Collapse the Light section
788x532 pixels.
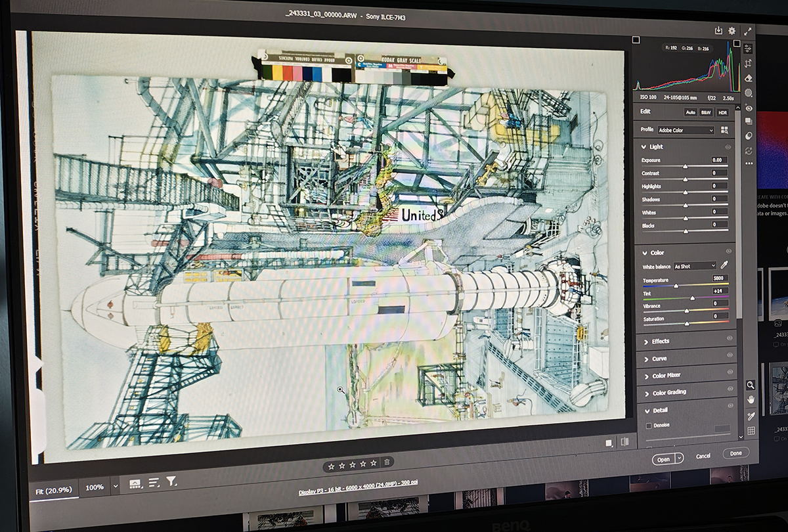(x=644, y=147)
